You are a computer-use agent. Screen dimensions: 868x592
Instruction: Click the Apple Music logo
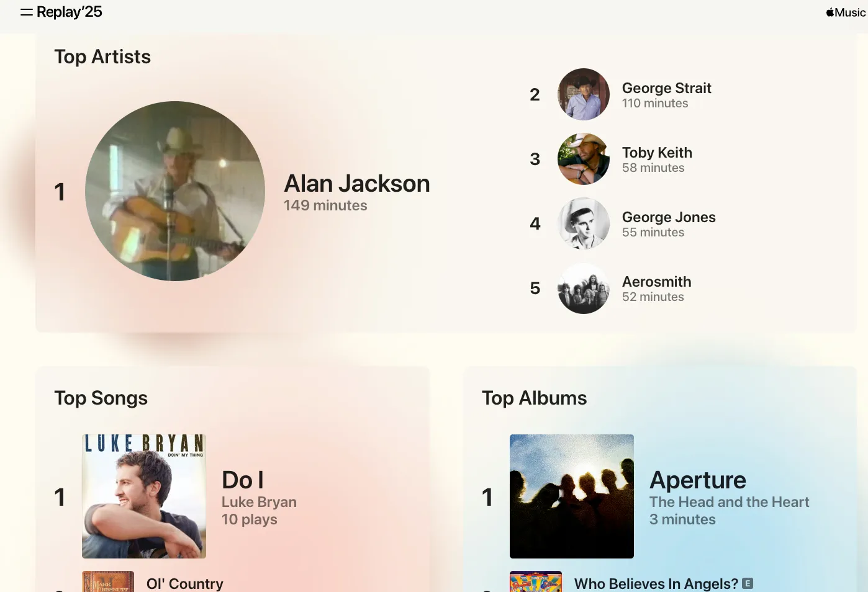[844, 12]
